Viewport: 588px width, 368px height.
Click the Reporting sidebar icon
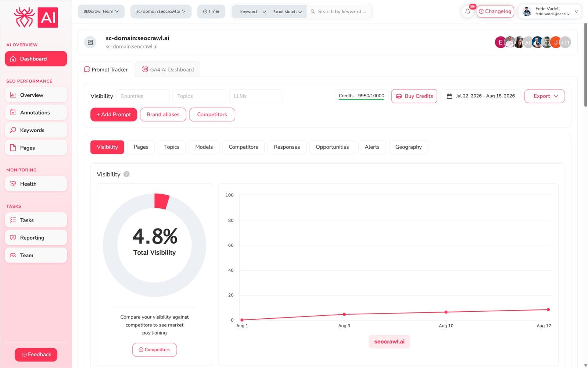[x=13, y=237]
